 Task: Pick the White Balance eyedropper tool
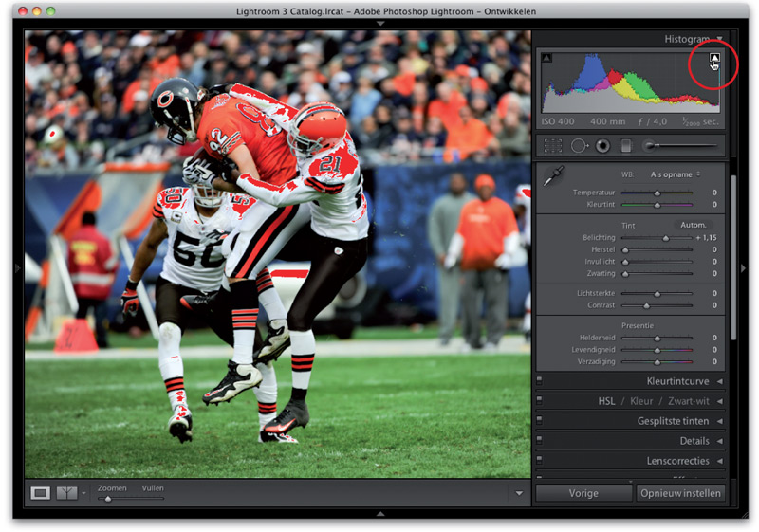pos(553,176)
